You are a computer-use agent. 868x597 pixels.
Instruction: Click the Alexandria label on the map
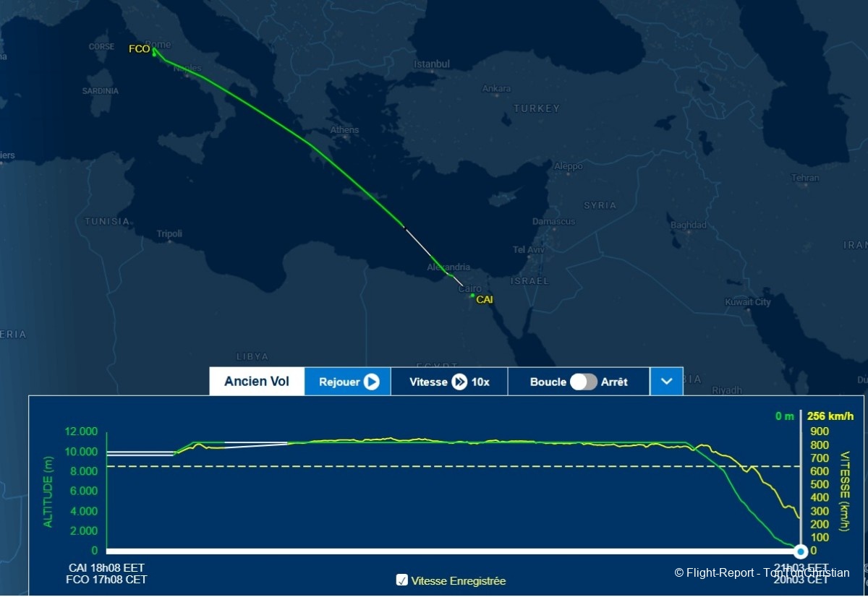449,267
